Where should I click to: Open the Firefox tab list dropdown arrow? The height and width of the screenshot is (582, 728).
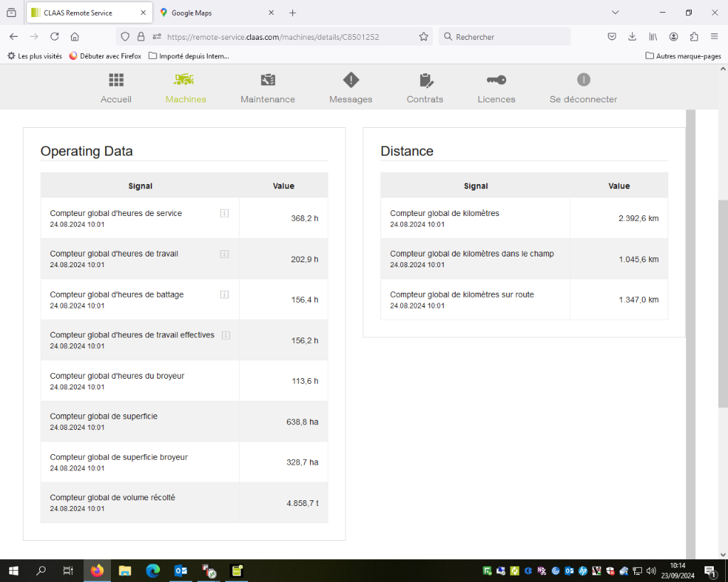coord(615,13)
